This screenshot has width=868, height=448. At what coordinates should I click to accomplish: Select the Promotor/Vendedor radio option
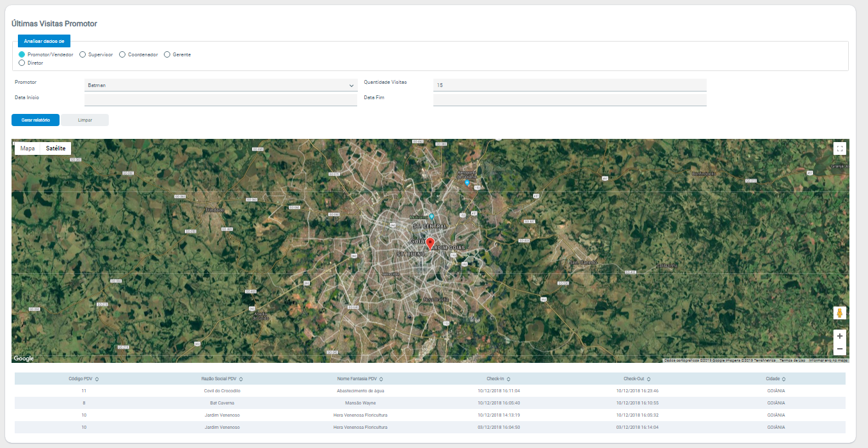point(22,54)
